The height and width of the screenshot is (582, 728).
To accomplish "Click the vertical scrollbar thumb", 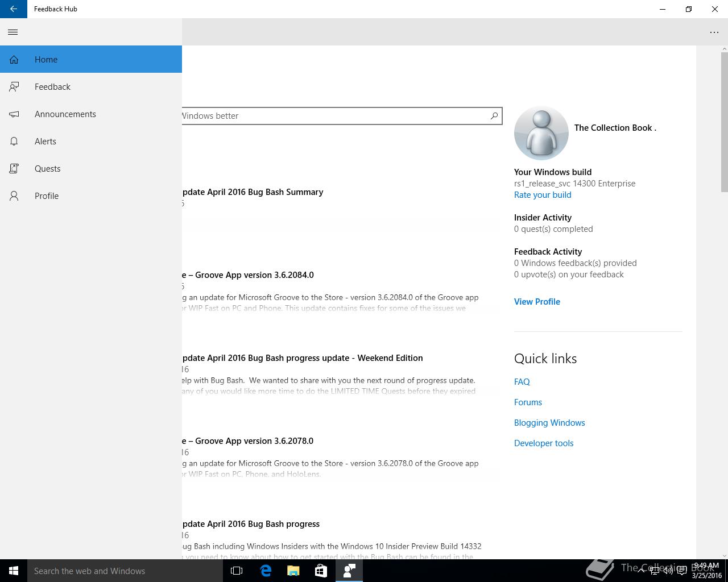I will 724,122.
